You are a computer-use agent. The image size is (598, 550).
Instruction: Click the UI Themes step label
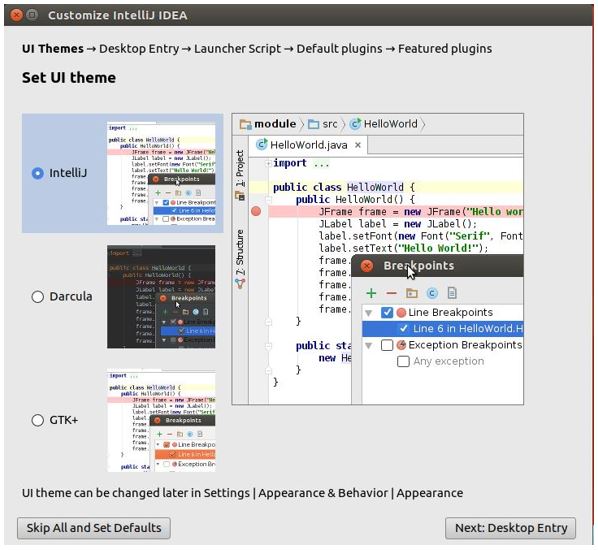click(x=53, y=49)
